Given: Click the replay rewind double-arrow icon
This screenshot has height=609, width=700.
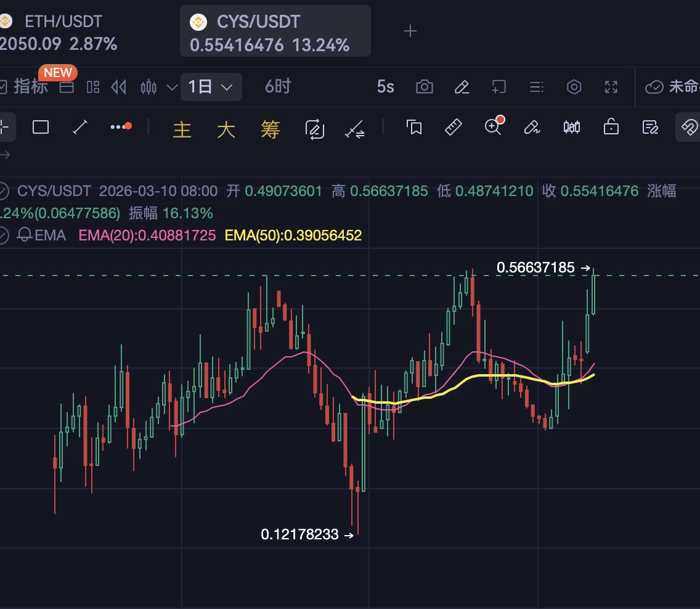Looking at the screenshot, I should 119,87.
